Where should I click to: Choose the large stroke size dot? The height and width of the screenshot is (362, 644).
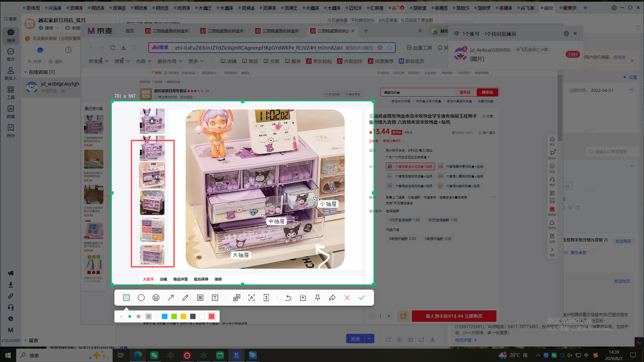pos(139,316)
